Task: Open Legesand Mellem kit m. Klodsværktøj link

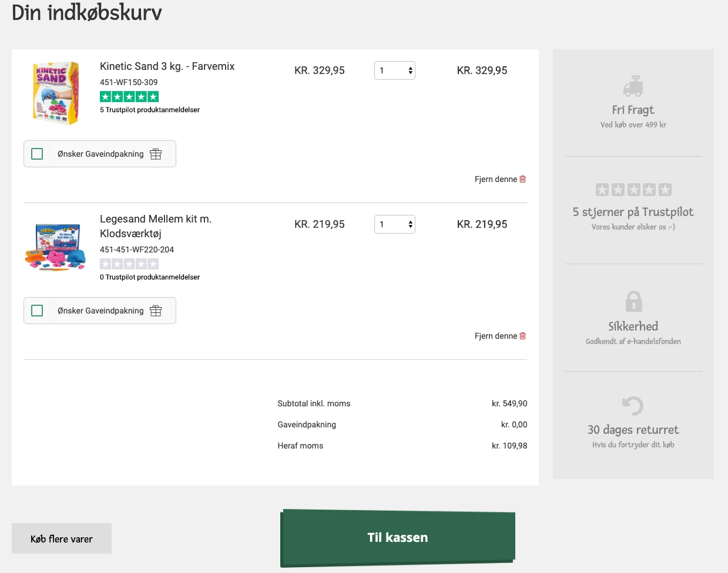Action: point(156,226)
